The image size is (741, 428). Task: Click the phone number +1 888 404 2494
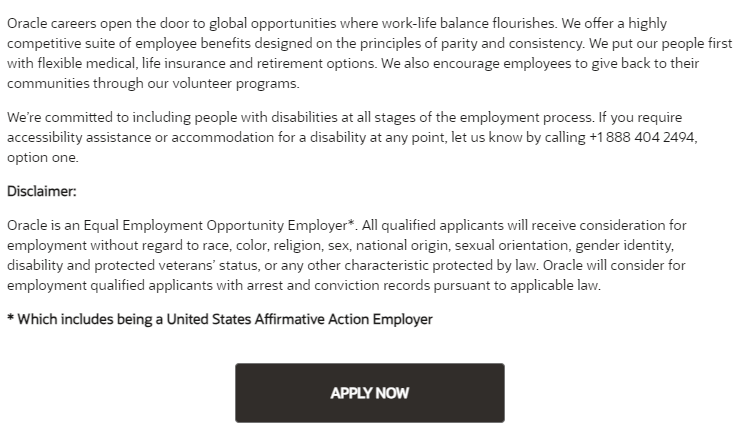pos(642,137)
